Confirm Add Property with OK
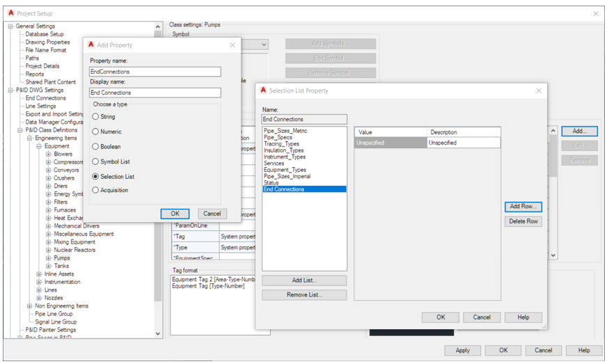The height and width of the screenshot is (364, 609). (x=175, y=214)
